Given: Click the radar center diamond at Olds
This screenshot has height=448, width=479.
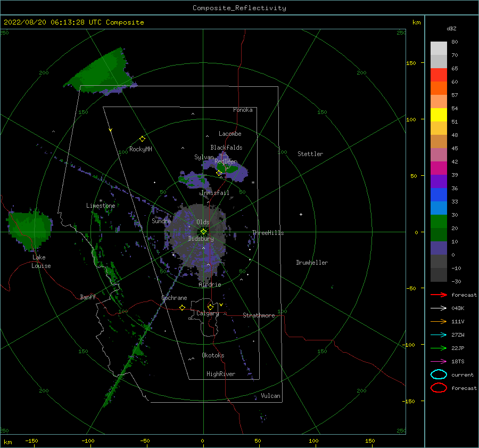Looking at the screenshot, I should pyautogui.click(x=203, y=232).
